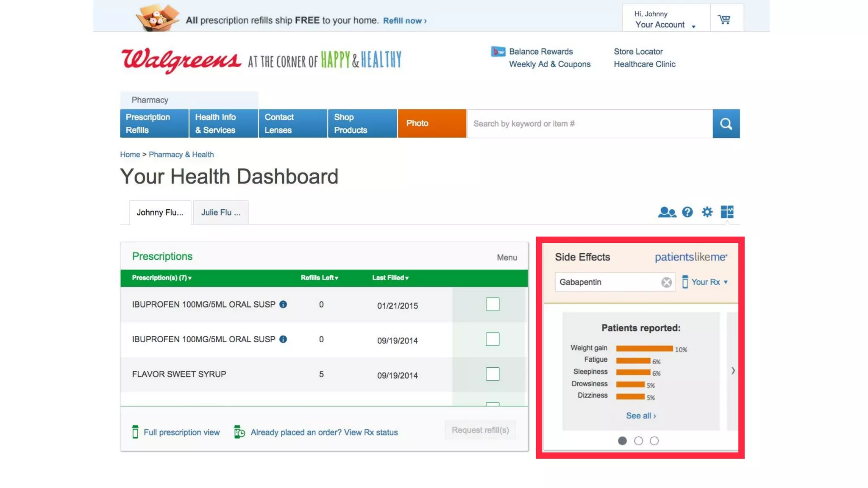Select the second carousel pagination dot
The width and height of the screenshot is (868, 488).
638,441
